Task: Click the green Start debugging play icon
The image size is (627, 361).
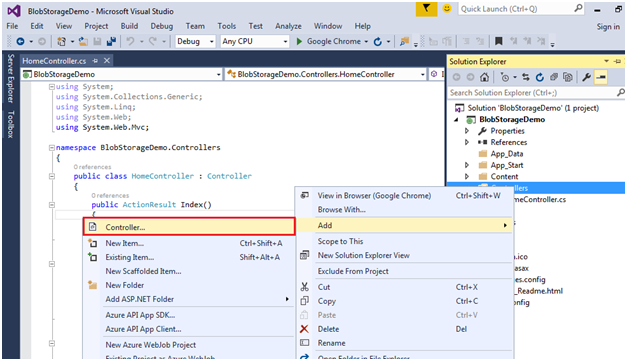Action: point(299,41)
